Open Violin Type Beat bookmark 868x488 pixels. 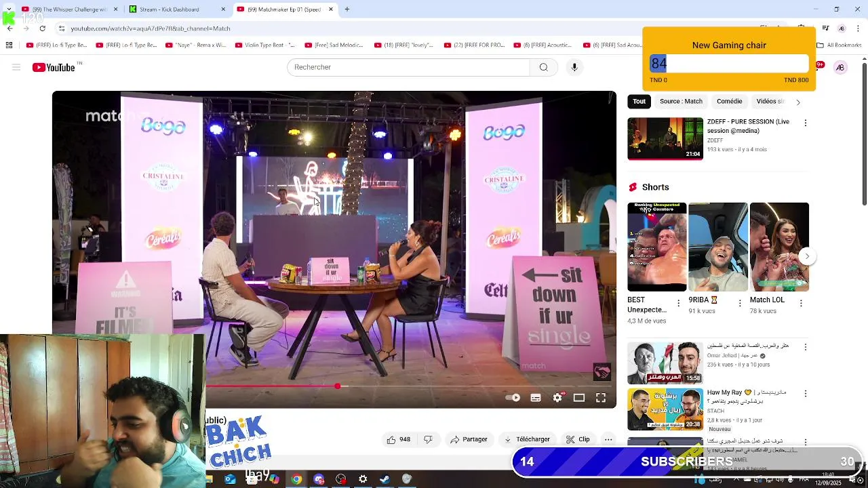265,45
